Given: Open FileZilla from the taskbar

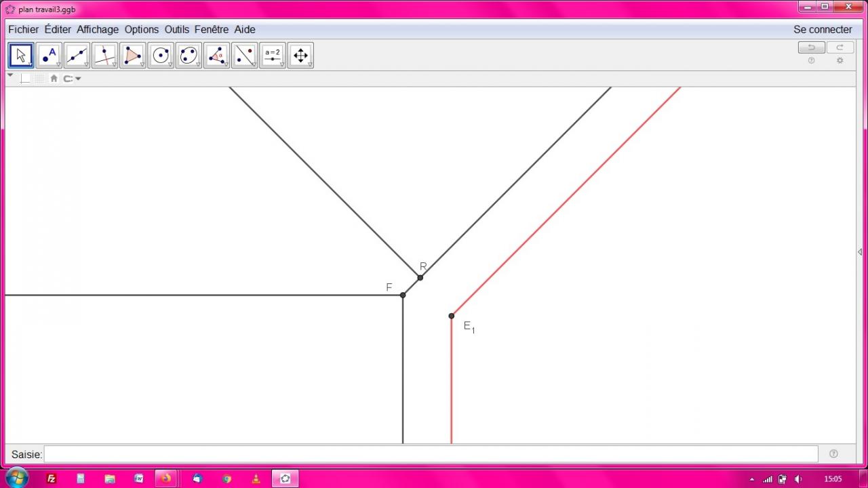Looking at the screenshot, I should pyautogui.click(x=52, y=479).
